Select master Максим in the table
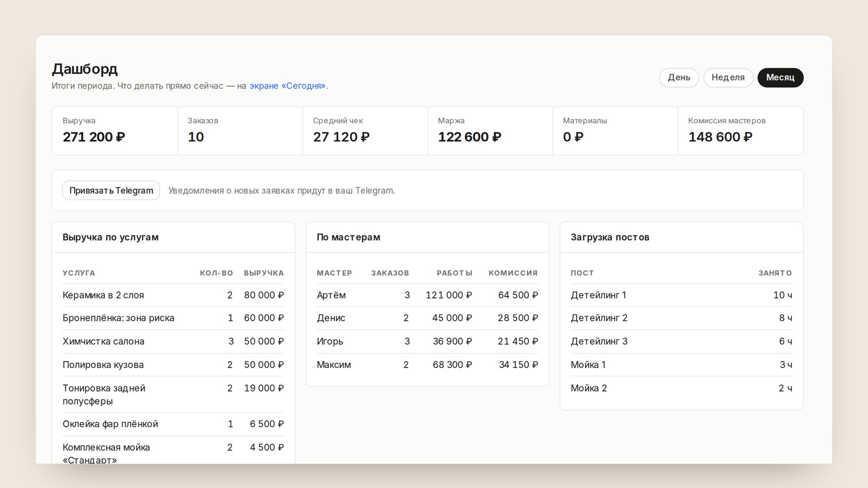The width and height of the screenshot is (868, 488). (334, 365)
